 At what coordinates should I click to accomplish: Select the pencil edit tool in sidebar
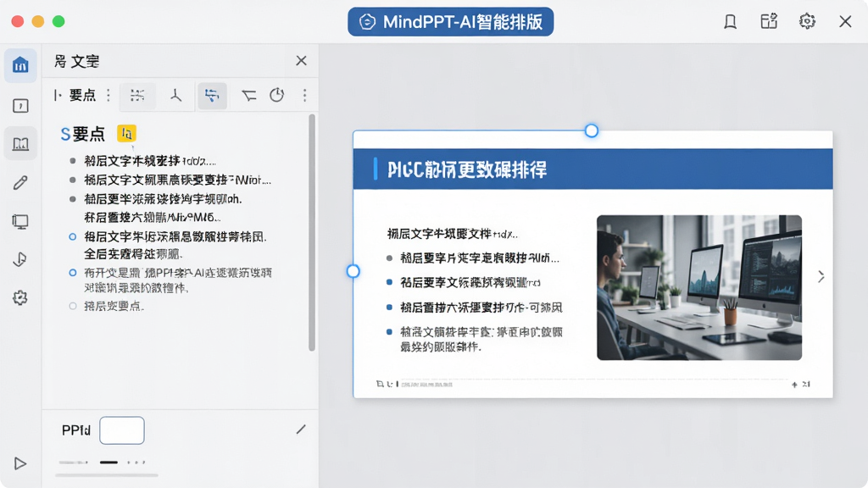[x=20, y=183]
